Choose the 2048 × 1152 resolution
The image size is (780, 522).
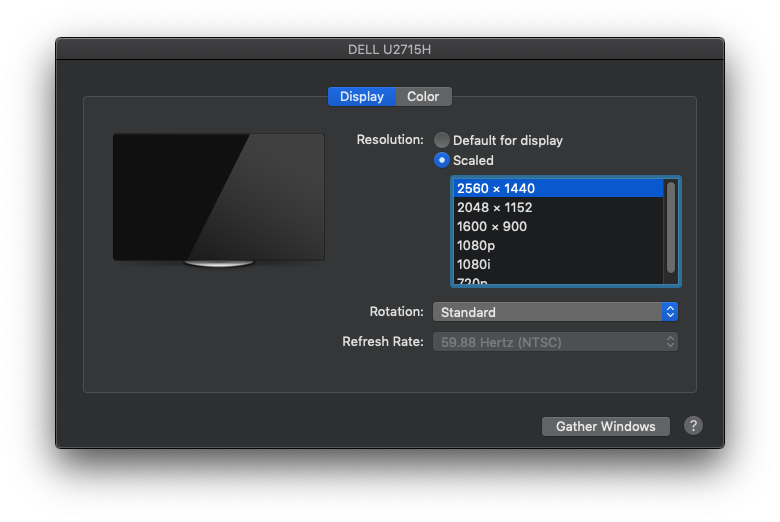[558, 208]
